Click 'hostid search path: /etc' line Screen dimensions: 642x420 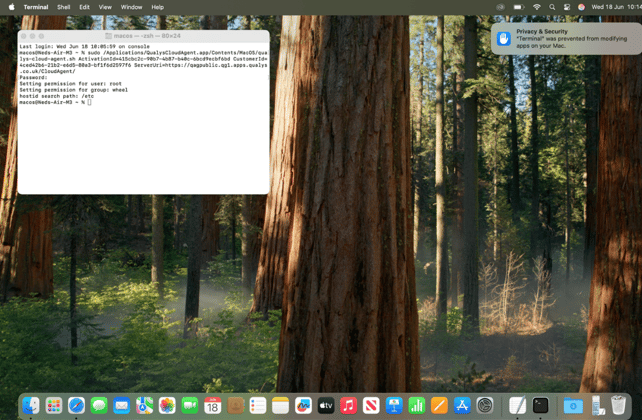tap(57, 96)
